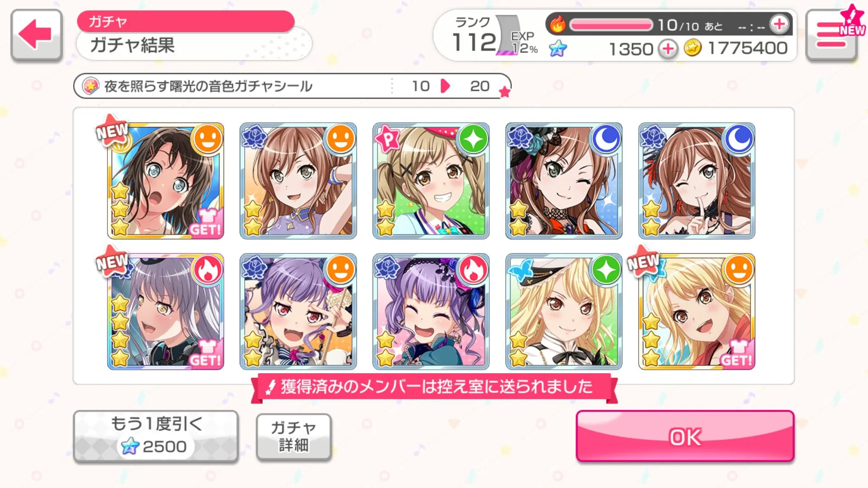
Task: Select the twin-tail girl card with P badge
Action: pyautogui.click(x=431, y=180)
